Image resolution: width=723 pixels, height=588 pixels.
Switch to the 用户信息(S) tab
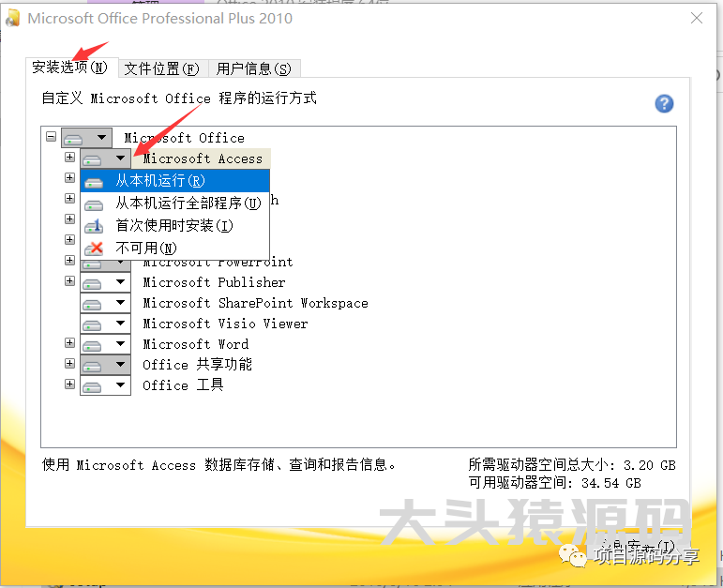[254, 68]
